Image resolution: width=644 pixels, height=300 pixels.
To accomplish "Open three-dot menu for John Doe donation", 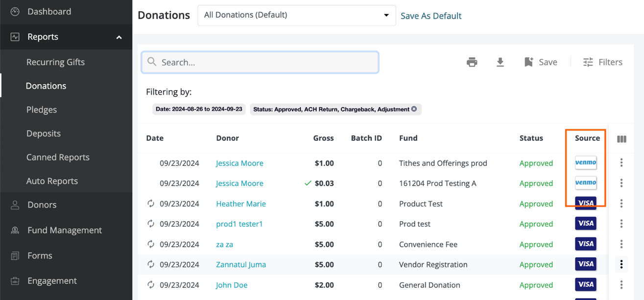I will [621, 285].
